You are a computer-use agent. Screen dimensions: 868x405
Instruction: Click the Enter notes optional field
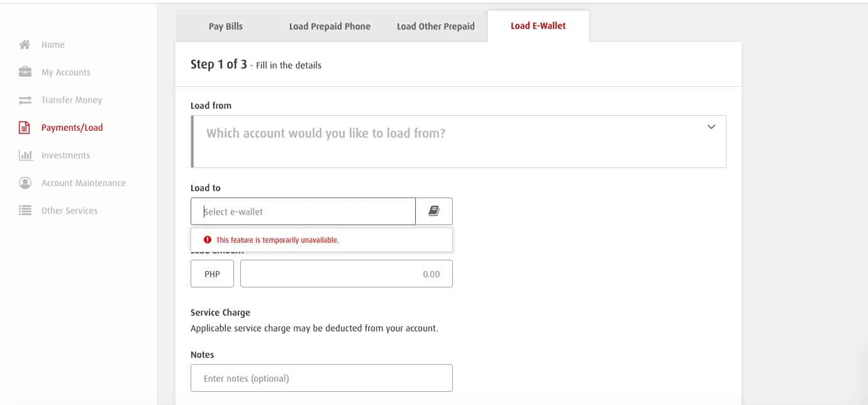[321, 379]
